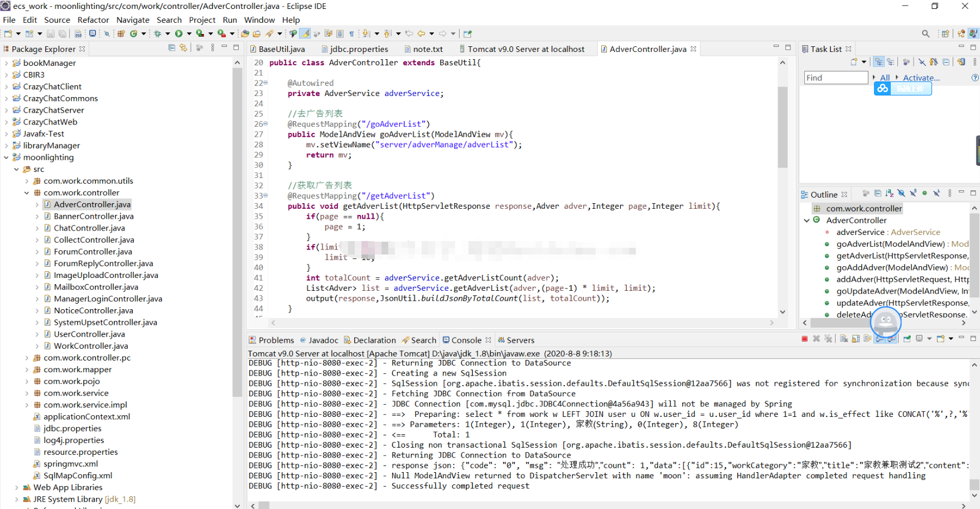The width and height of the screenshot is (980, 509).
Task: Click the Activate... link in Task List
Action: pos(921,78)
